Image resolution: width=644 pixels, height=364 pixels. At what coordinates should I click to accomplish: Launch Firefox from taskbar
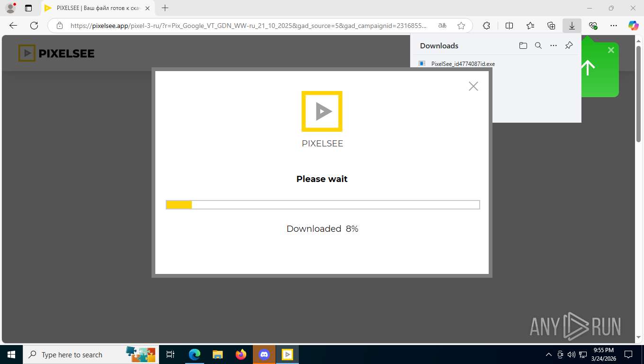click(241, 355)
